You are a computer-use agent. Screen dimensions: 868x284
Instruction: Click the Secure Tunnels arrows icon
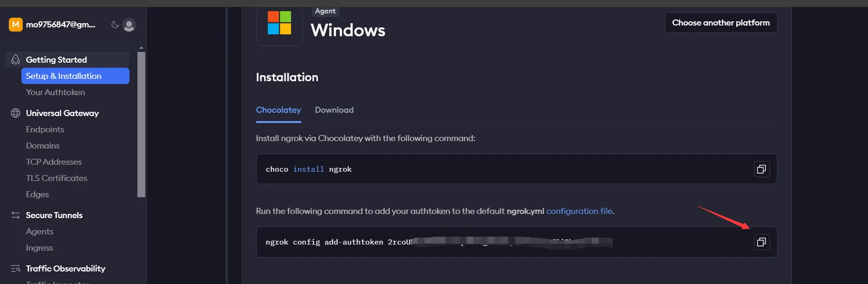pyautogui.click(x=16, y=215)
